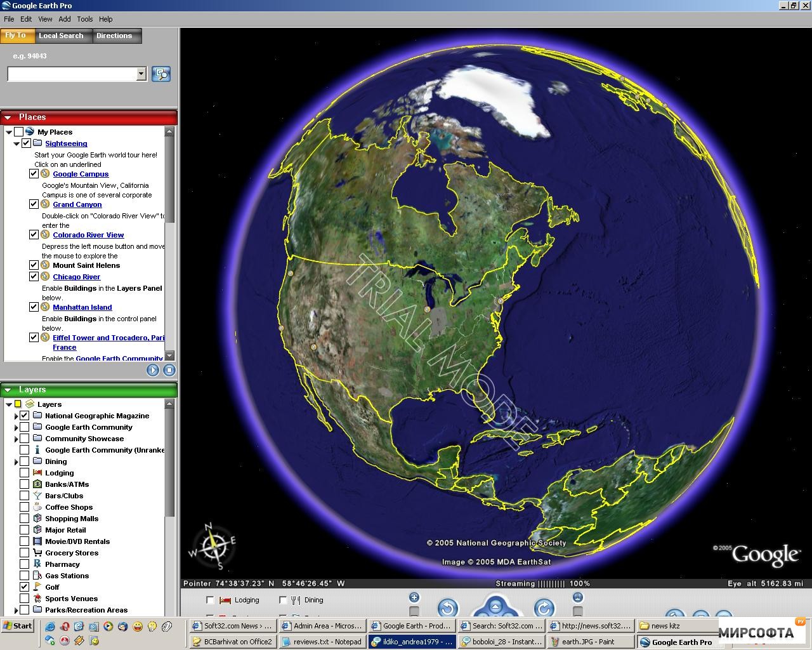This screenshot has height=650, width=812.
Task: Click the Golf flag icon
Action: coord(37,587)
